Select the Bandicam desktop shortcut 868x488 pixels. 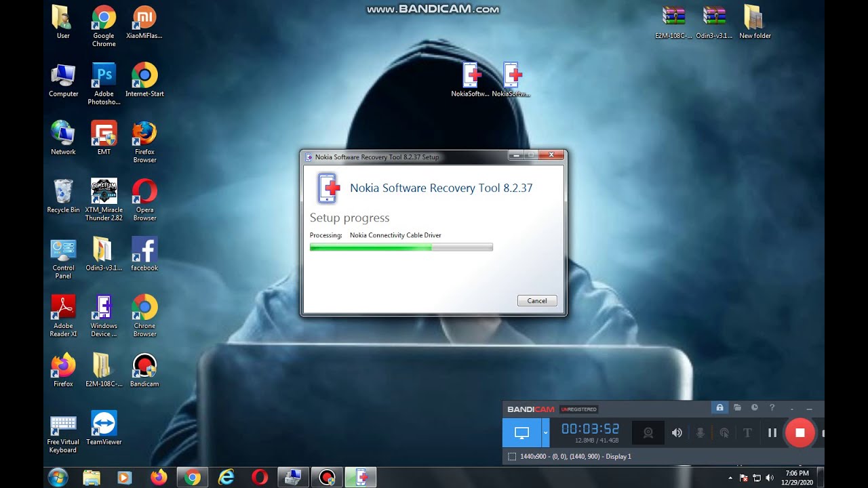(x=144, y=371)
